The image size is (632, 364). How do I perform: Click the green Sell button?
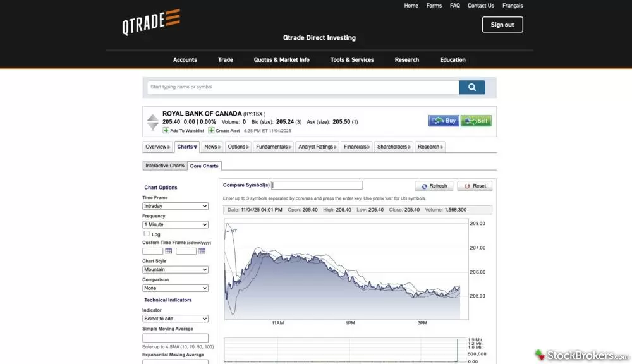click(475, 120)
